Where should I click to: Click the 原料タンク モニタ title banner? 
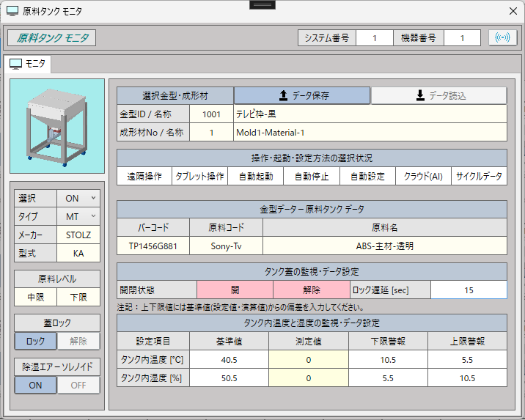pos(52,37)
